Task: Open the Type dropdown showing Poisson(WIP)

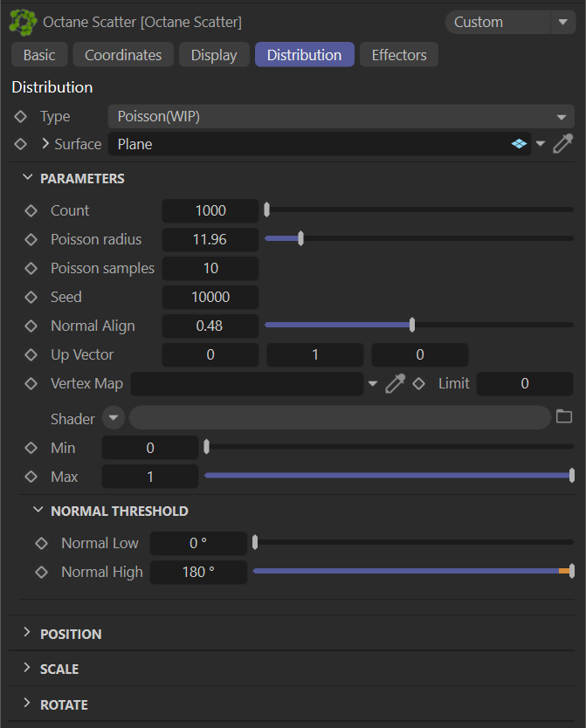Action: [341, 116]
